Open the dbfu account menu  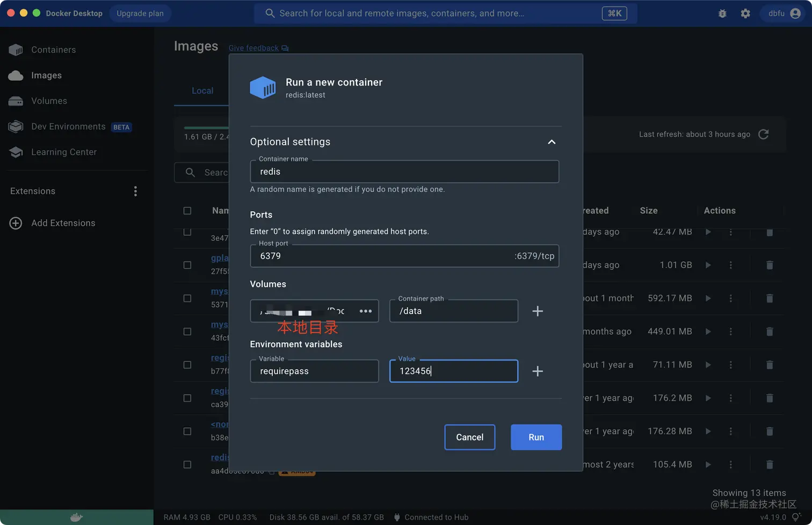click(784, 13)
